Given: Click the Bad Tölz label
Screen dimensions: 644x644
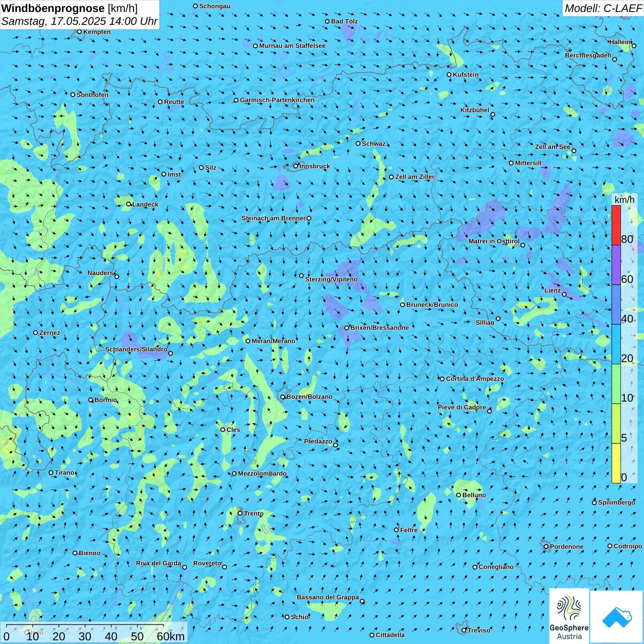Looking at the screenshot, I should (x=344, y=21).
